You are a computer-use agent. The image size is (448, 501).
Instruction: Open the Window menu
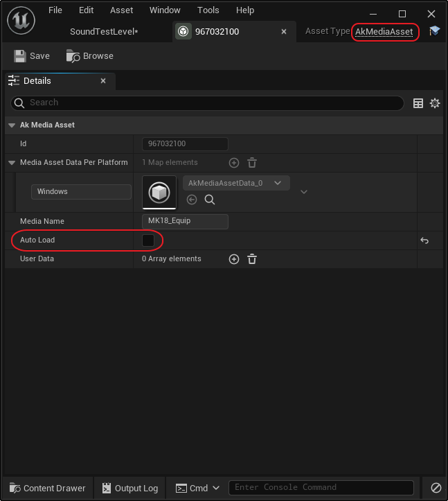tap(165, 10)
